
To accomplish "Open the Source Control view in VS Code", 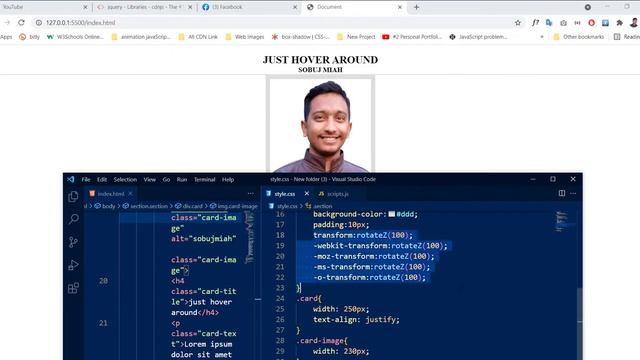I will [x=73, y=242].
